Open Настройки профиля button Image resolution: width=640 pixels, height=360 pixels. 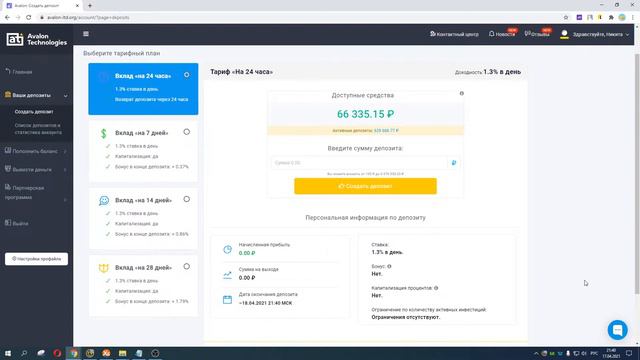coord(36,259)
